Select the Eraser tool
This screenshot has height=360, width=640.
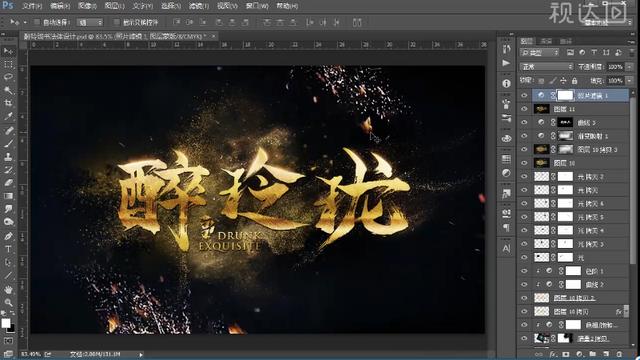8,183
